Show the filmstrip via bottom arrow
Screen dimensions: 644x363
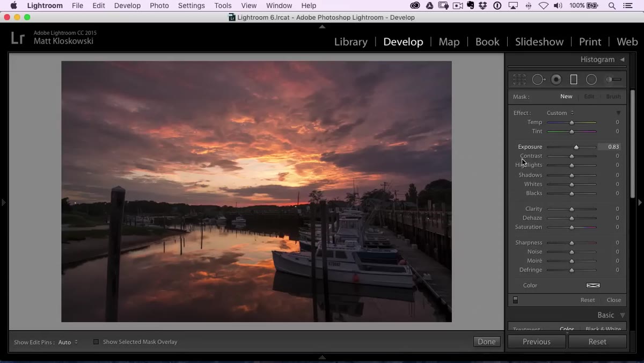(322, 357)
